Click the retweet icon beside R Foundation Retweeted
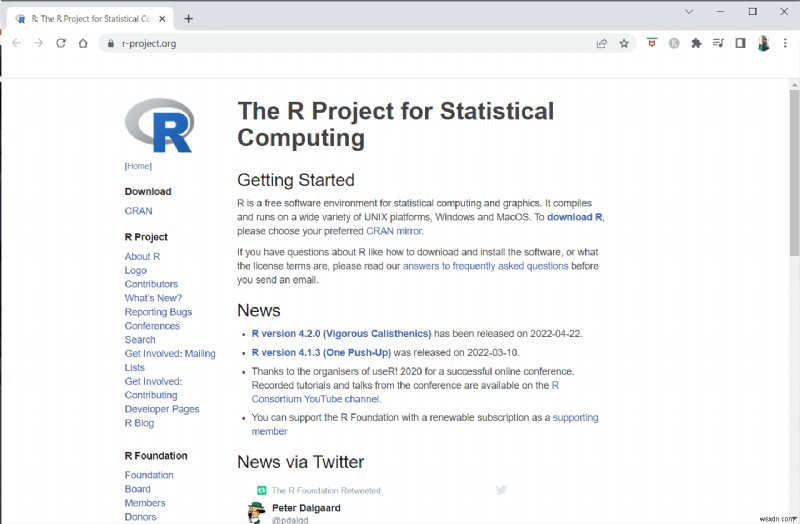Image resolution: width=800 pixels, height=524 pixels. point(262,491)
